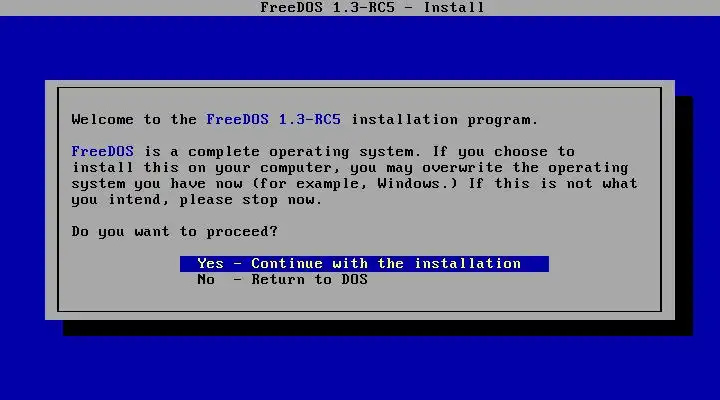Click the word "Install" in the top bar
This screenshot has height=400, width=720.
(454, 8)
